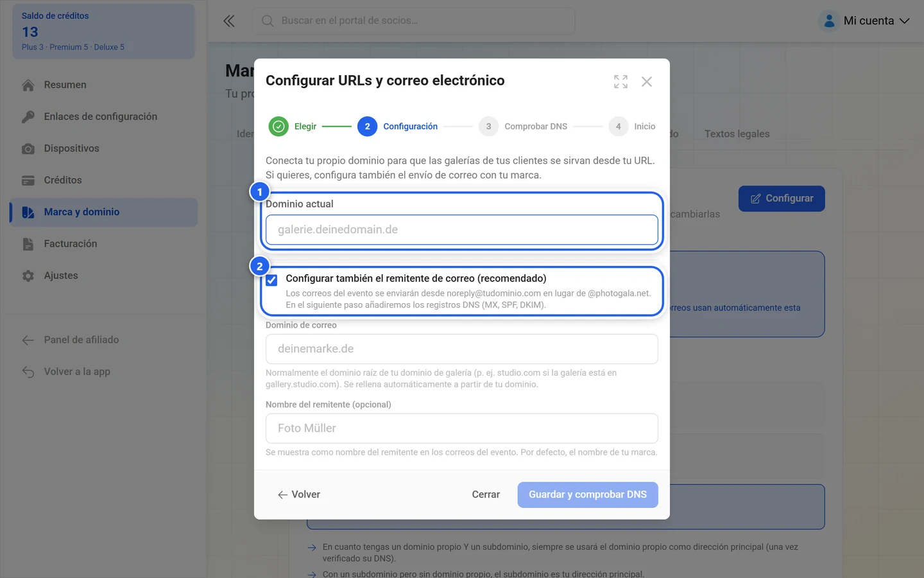Image resolution: width=924 pixels, height=578 pixels.
Task: Go back with the Volver button
Action: pyautogui.click(x=299, y=495)
